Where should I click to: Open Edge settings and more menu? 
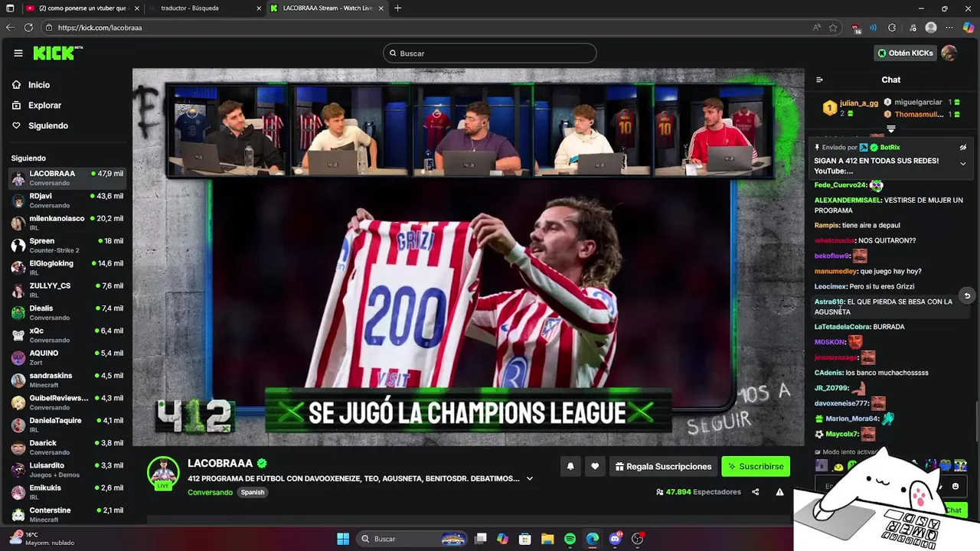click(x=950, y=28)
